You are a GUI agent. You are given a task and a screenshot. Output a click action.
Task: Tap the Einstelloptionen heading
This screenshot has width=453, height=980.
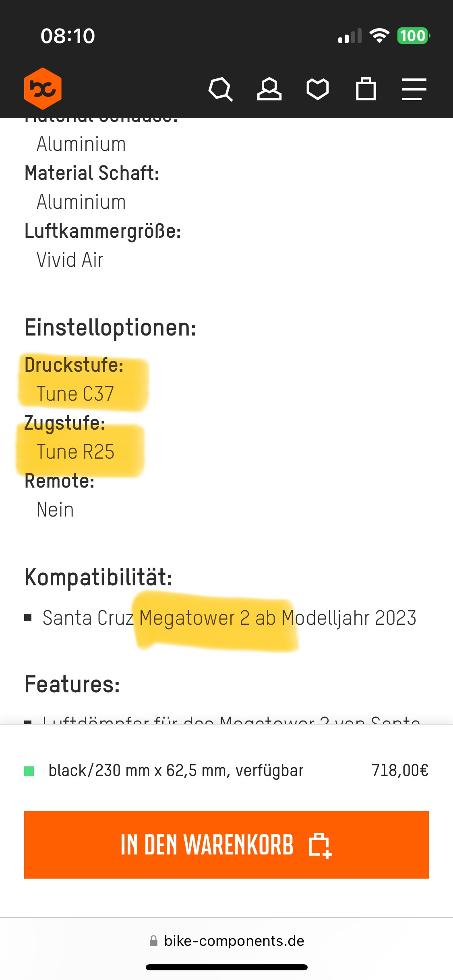[111, 328]
